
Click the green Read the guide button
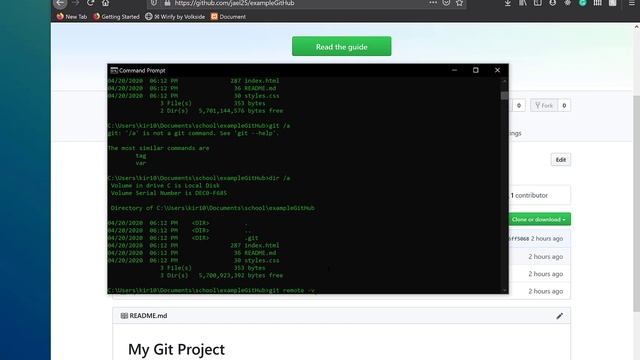(x=342, y=47)
